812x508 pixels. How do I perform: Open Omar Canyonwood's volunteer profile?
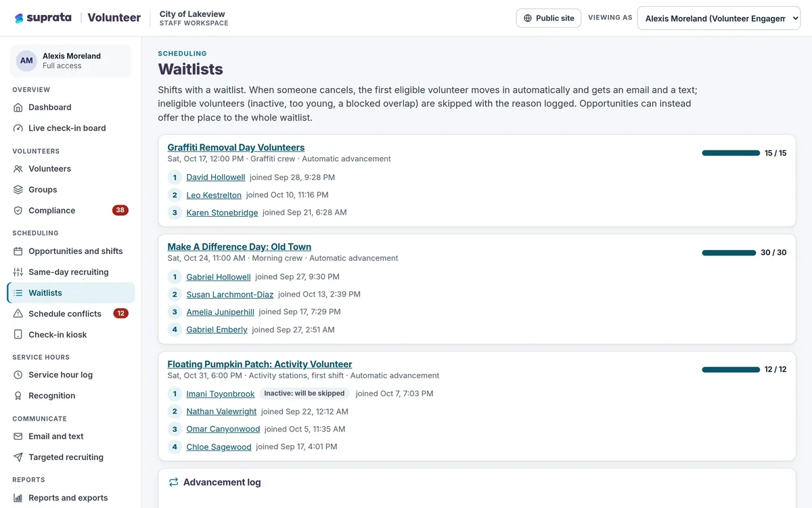coord(223,429)
